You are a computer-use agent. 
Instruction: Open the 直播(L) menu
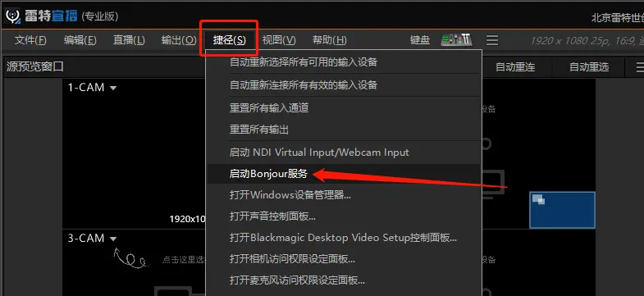pyautogui.click(x=129, y=40)
